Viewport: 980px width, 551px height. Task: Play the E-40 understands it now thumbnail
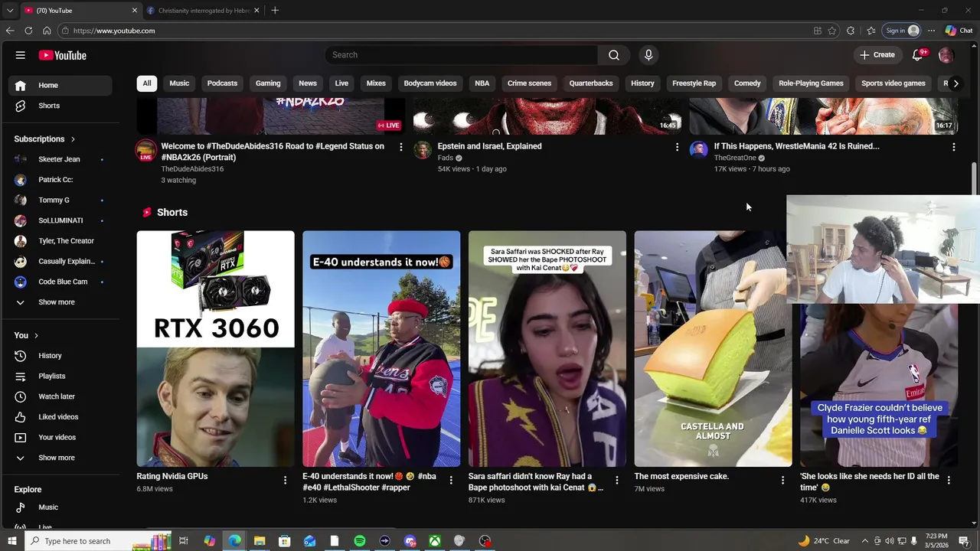pos(381,348)
